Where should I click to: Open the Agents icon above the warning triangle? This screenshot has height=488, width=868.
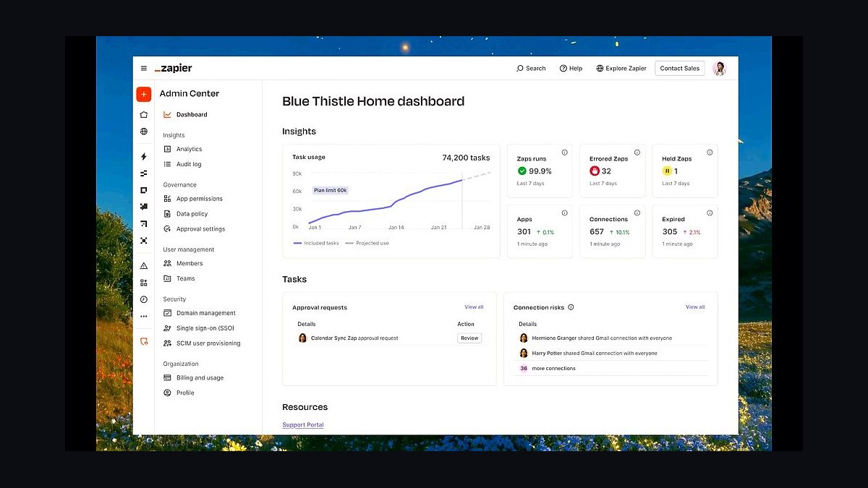[x=143, y=240]
